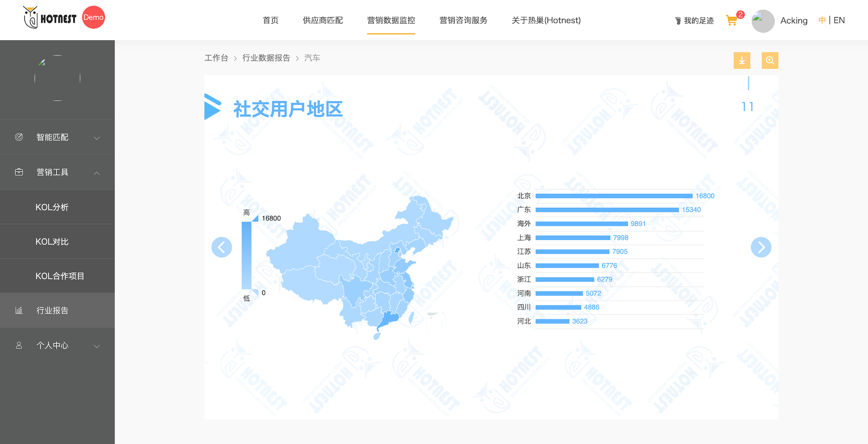Click the yellow zoom-in magnifier icon

(769, 61)
